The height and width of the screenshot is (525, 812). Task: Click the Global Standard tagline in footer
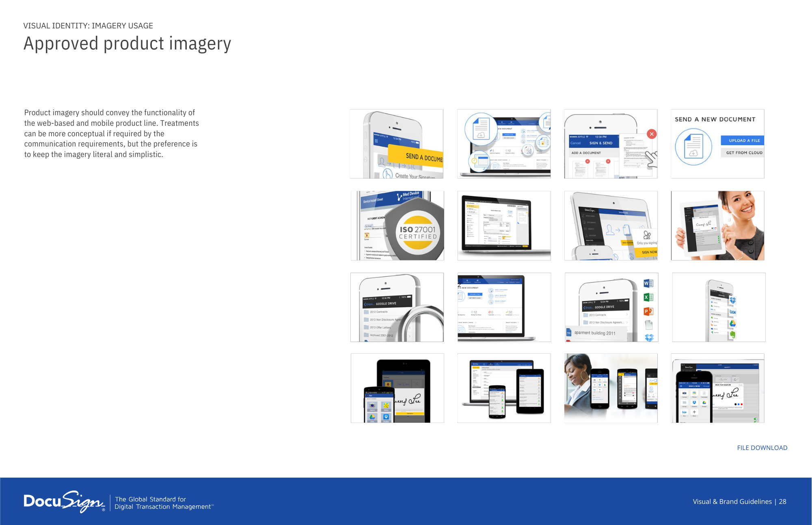[x=164, y=503]
